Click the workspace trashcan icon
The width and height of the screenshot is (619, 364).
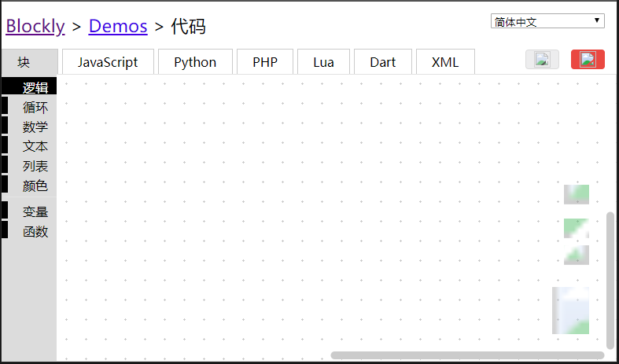click(x=570, y=311)
